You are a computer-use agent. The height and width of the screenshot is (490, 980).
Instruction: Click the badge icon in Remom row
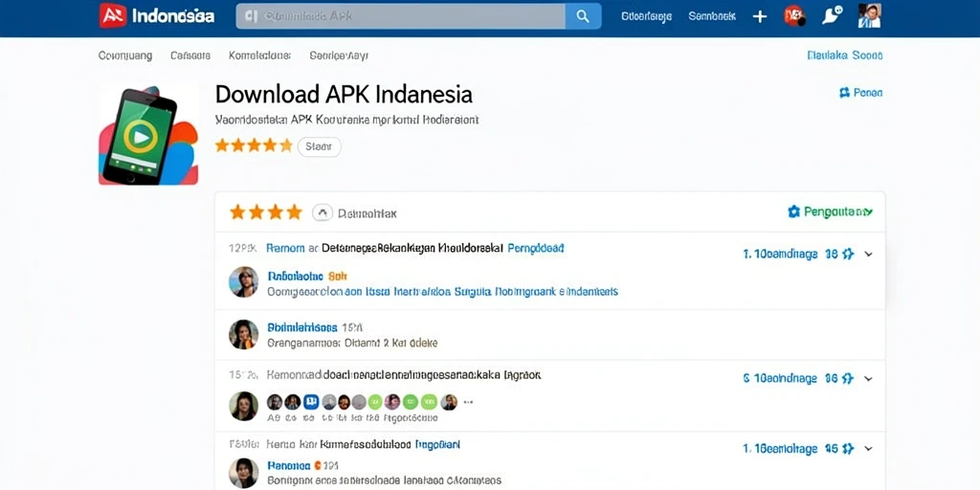pyautogui.click(x=848, y=254)
